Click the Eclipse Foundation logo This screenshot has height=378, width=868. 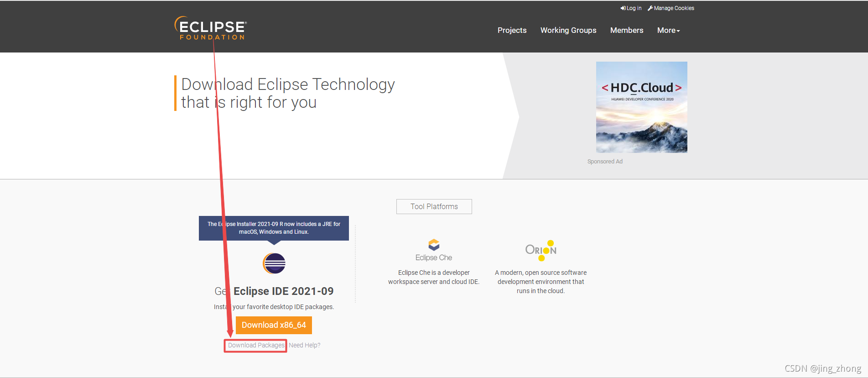click(211, 28)
